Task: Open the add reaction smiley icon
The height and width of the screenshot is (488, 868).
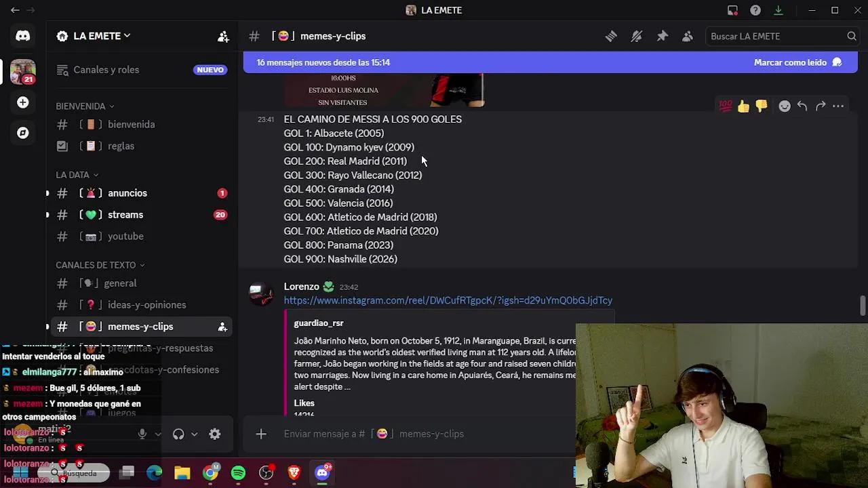Action: 785,106
